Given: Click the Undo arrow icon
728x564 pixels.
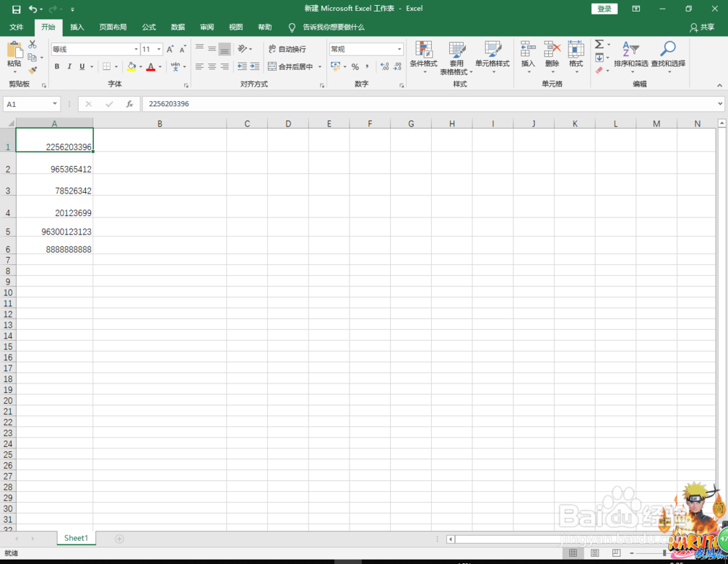Looking at the screenshot, I should [33, 9].
